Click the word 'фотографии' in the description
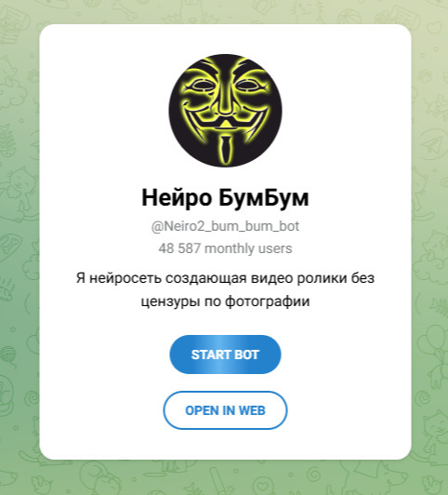This screenshot has height=495, width=448. tap(268, 301)
